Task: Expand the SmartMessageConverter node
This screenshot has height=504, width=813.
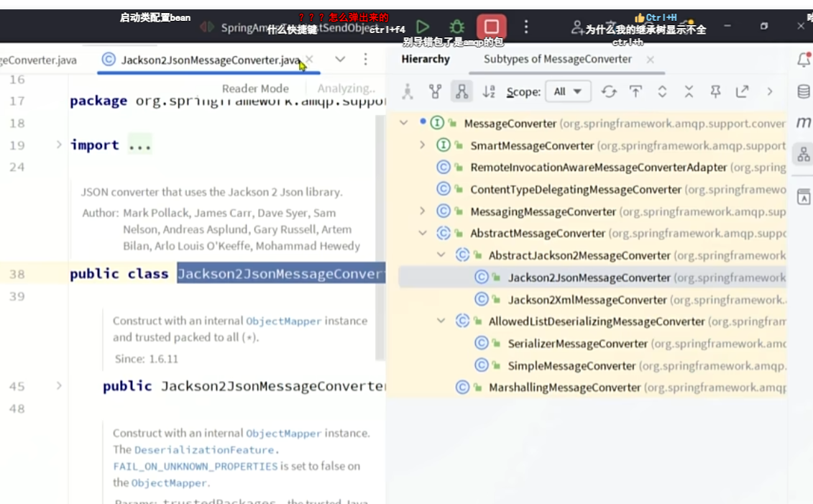Action: pyautogui.click(x=422, y=145)
